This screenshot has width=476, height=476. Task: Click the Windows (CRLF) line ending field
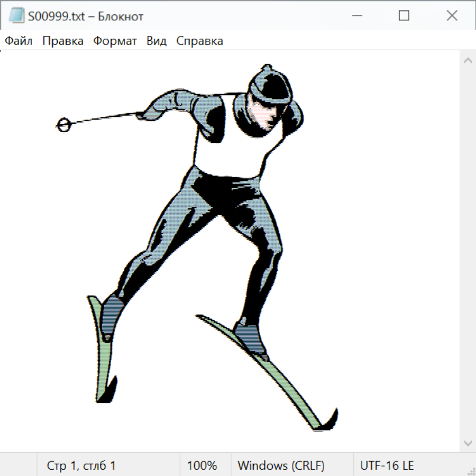click(281, 465)
